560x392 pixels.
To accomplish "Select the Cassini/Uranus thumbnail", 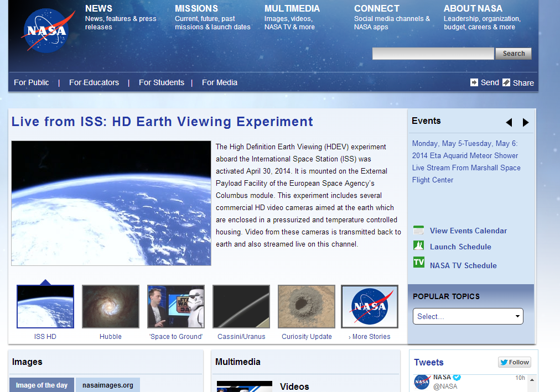I will 241,306.
